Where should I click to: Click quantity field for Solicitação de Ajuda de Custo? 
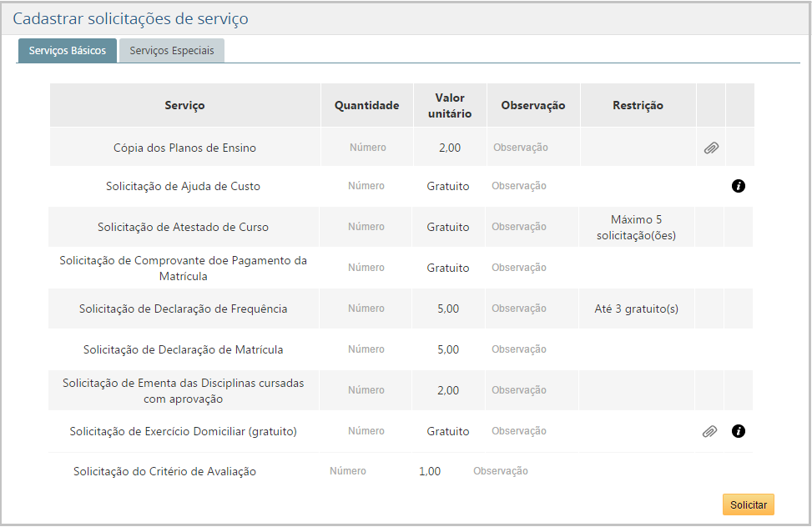tap(366, 186)
